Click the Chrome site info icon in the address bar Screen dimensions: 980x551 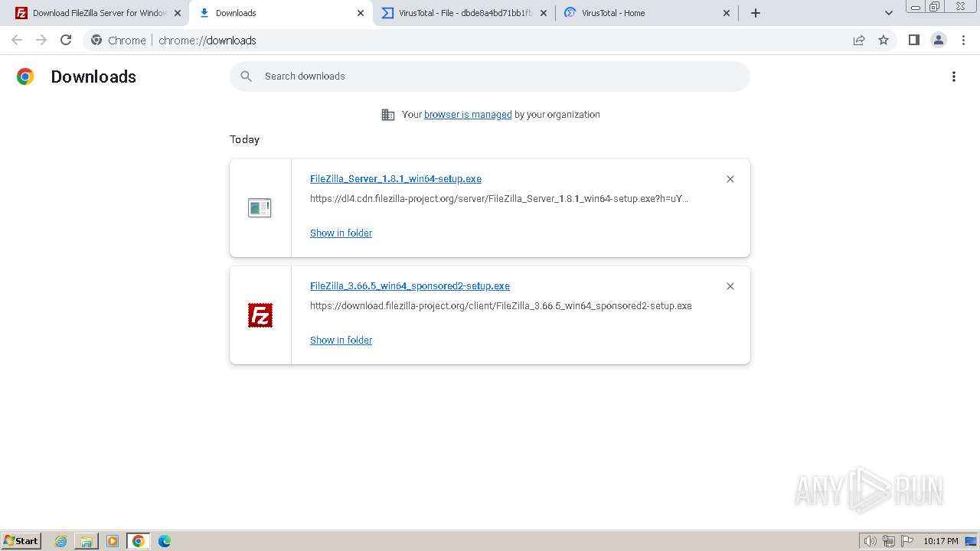point(96,40)
